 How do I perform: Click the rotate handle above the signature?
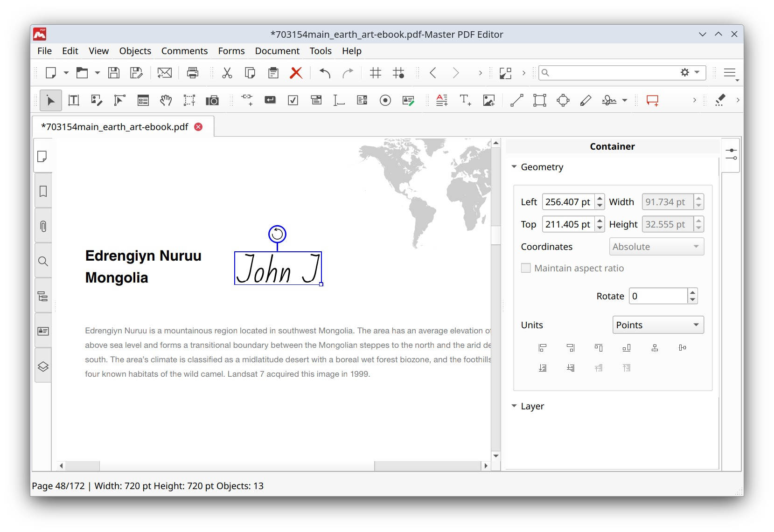277,234
